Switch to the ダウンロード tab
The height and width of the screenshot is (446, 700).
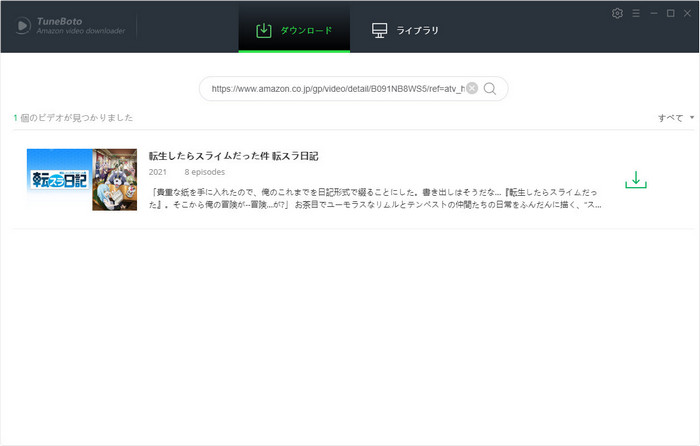click(294, 29)
